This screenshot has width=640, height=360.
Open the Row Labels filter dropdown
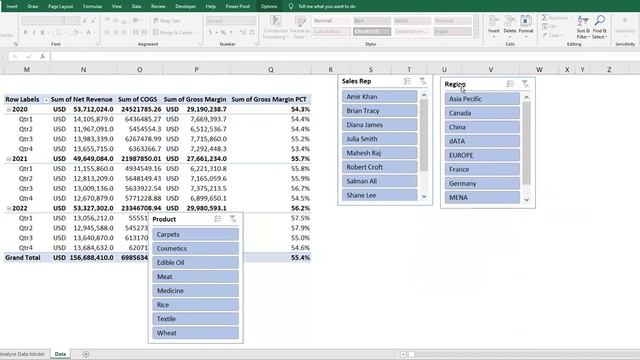point(46,100)
